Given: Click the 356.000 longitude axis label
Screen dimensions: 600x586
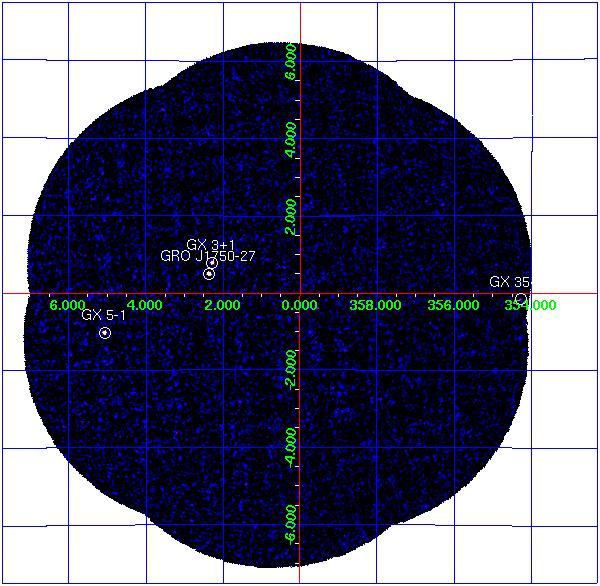Looking at the screenshot, I should point(453,305).
